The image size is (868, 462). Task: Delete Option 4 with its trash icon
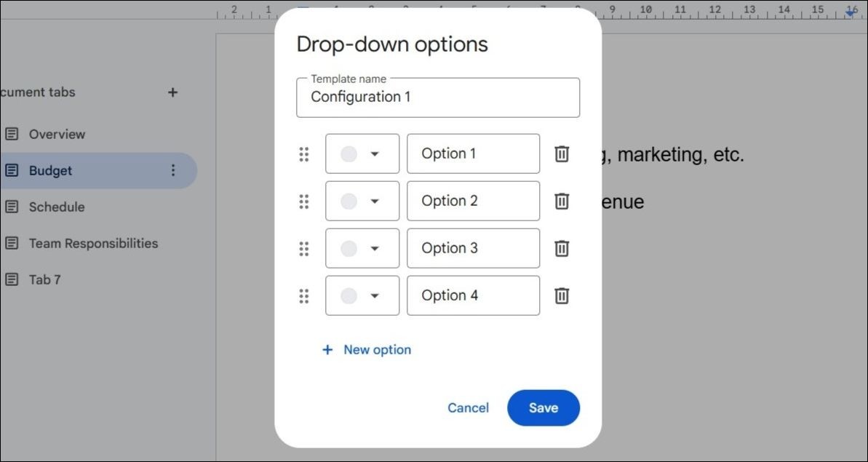(x=561, y=295)
